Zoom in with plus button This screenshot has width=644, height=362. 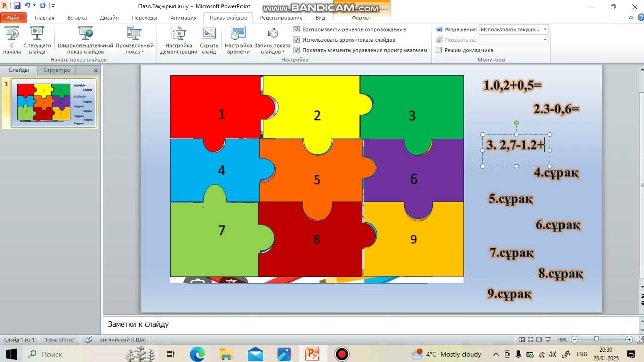629,340
